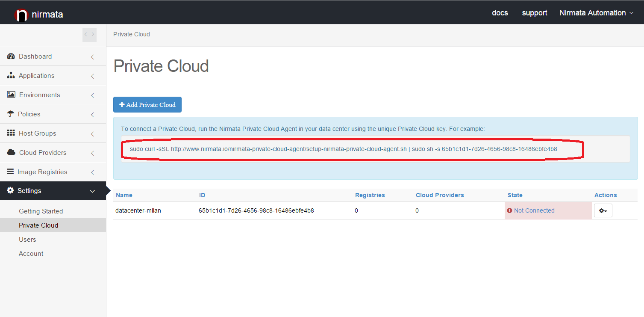Select the Settings menu item
The image size is (644, 317).
53,191
